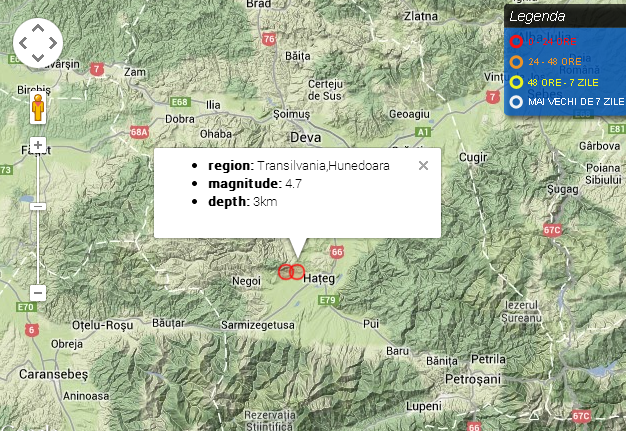This screenshot has width=626, height=431.
Task: Click the route 7 shield near Zam
Action: click(97, 69)
